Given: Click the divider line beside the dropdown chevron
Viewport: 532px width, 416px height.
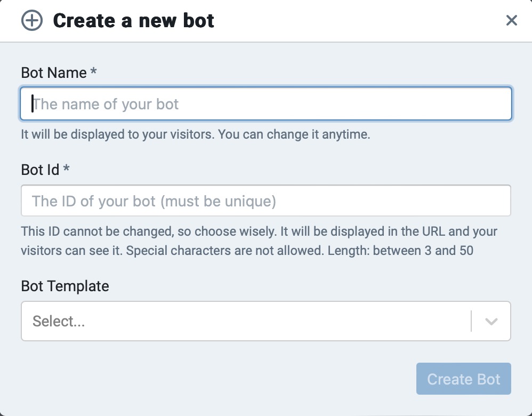Looking at the screenshot, I should pos(472,321).
